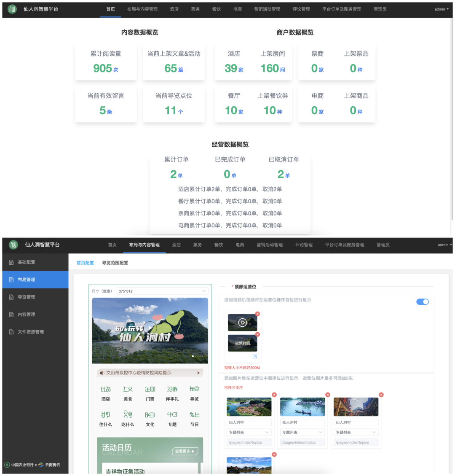455x476 pixels.
Task: Click 查看更多 in the 活动日历 banner
Action: pos(184,451)
